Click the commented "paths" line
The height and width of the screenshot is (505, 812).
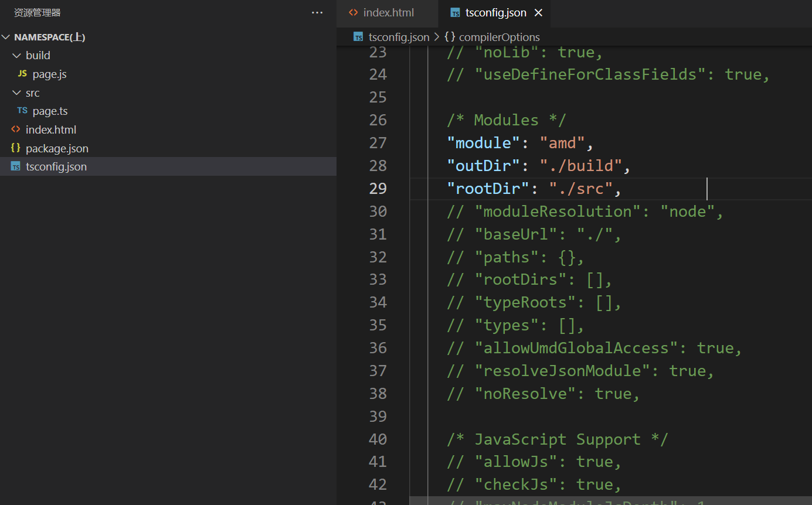[x=515, y=257]
